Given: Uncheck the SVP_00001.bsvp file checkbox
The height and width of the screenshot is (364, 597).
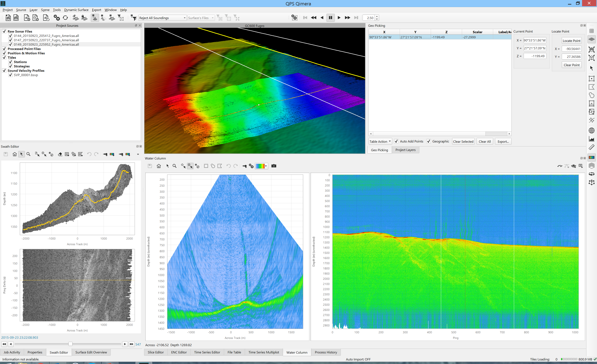Looking at the screenshot, I should click(10, 75).
